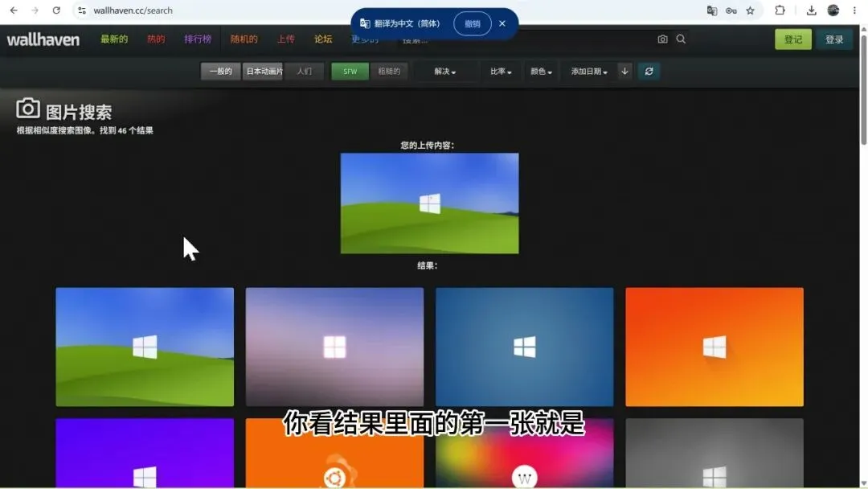Open the blue Windows logo result
Screen dimensions: 868x489
point(524,347)
